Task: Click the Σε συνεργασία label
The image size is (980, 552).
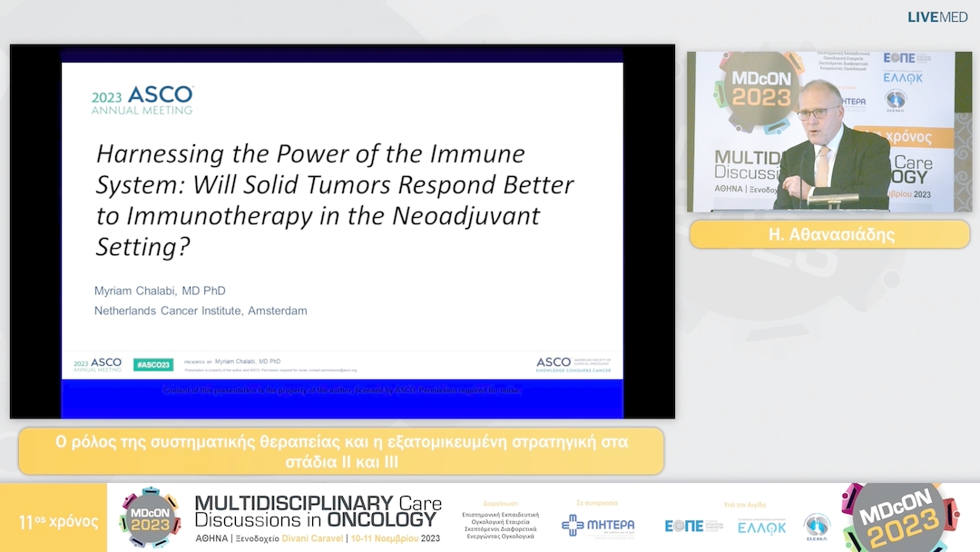Action: [x=597, y=503]
